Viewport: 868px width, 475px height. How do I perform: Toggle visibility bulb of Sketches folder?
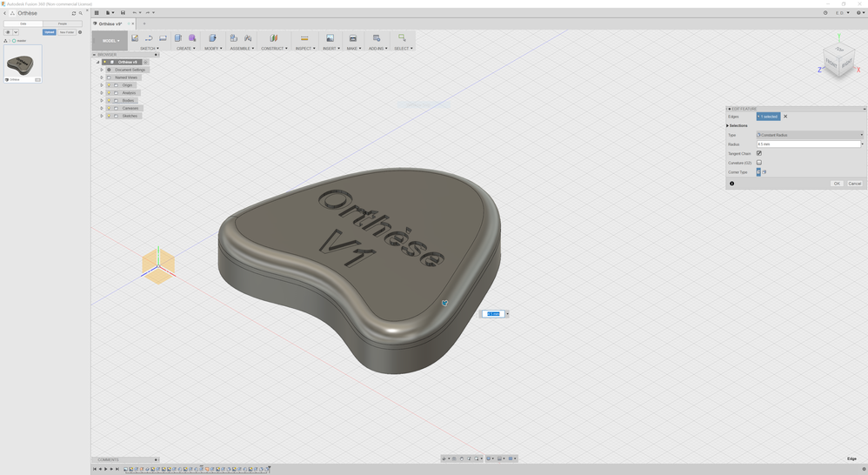[109, 117]
